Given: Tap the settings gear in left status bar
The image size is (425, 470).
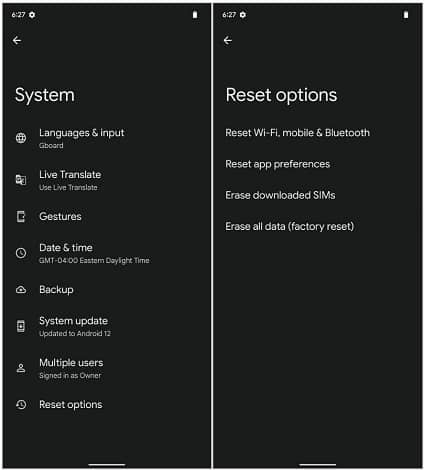Looking at the screenshot, I should [32, 15].
